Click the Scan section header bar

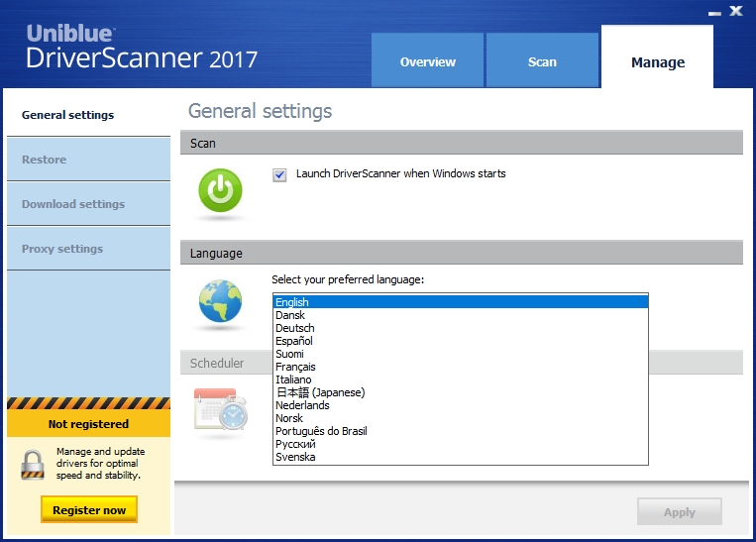(462, 143)
